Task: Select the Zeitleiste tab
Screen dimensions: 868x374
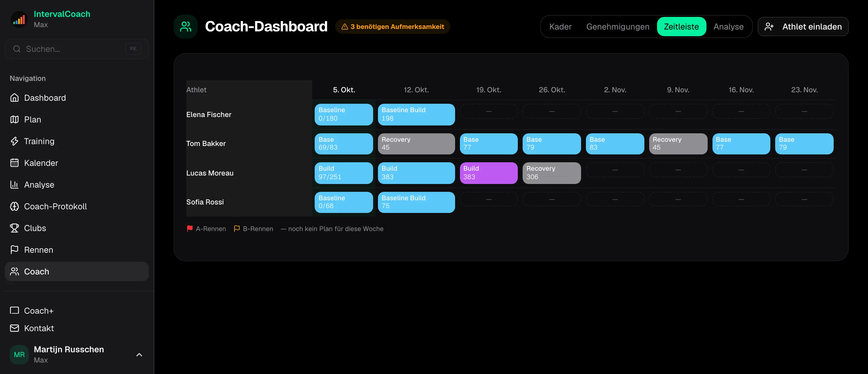Action: (x=681, y=27)
